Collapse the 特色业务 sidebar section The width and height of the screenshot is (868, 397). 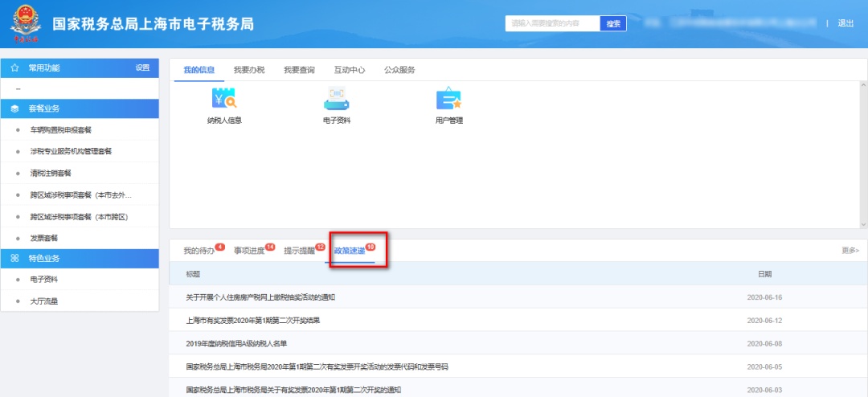coord(80,259)
